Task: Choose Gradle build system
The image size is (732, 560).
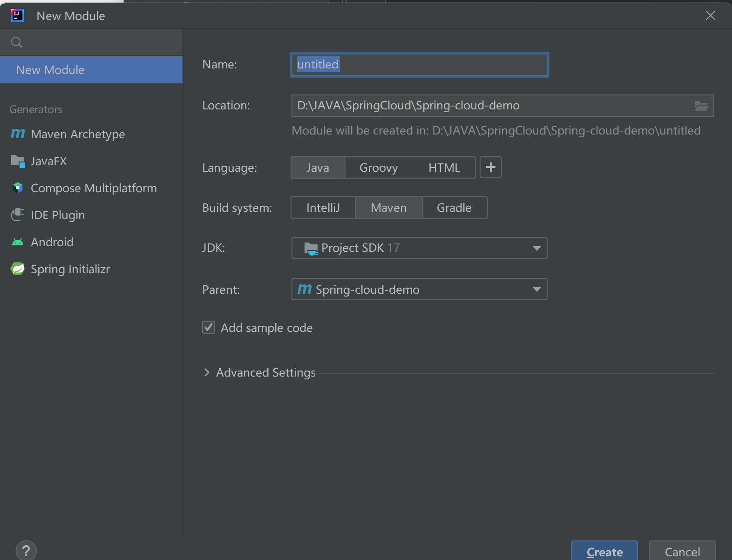Action: coord(454,208)
